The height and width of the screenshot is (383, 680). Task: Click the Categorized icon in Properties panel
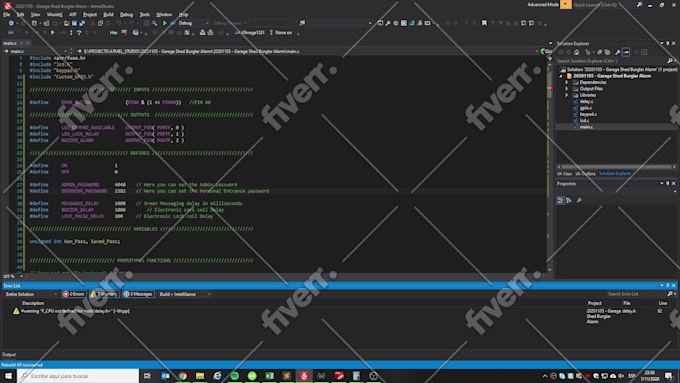(560, 200)
